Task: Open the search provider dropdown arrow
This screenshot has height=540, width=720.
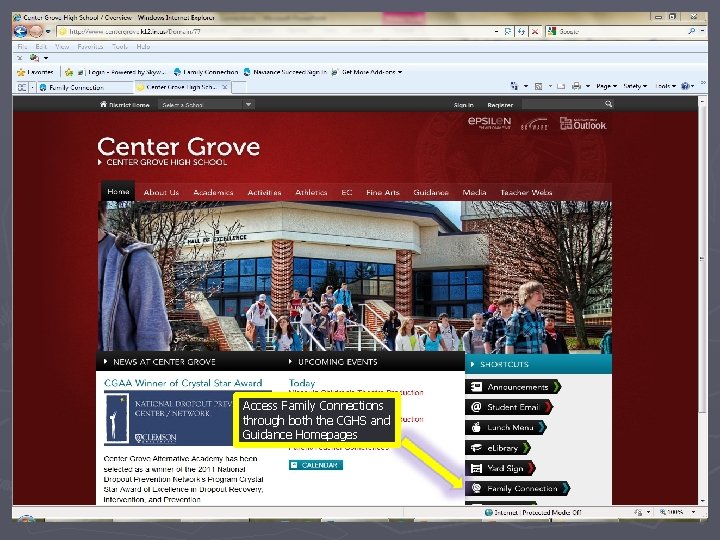Action: 703,31
